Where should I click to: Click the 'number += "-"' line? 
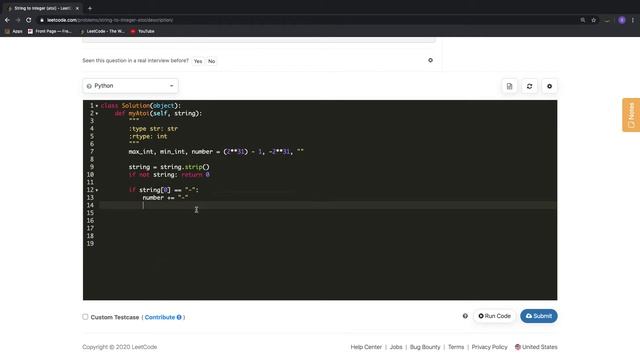(165, 198)
